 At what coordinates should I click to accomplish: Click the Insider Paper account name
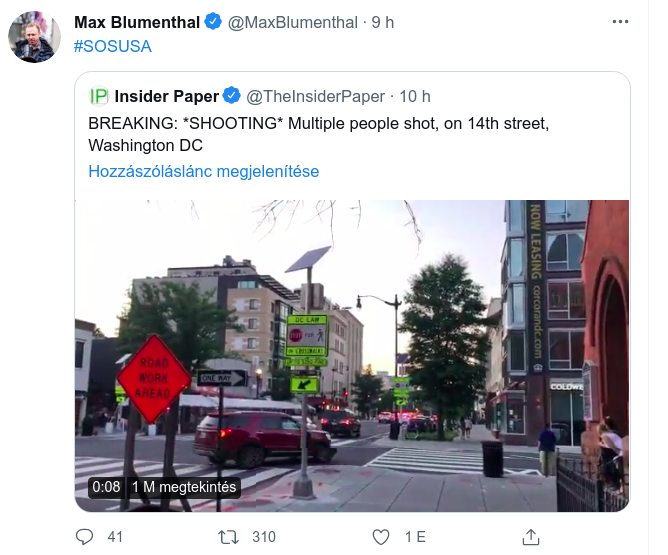tap(167, 96)
